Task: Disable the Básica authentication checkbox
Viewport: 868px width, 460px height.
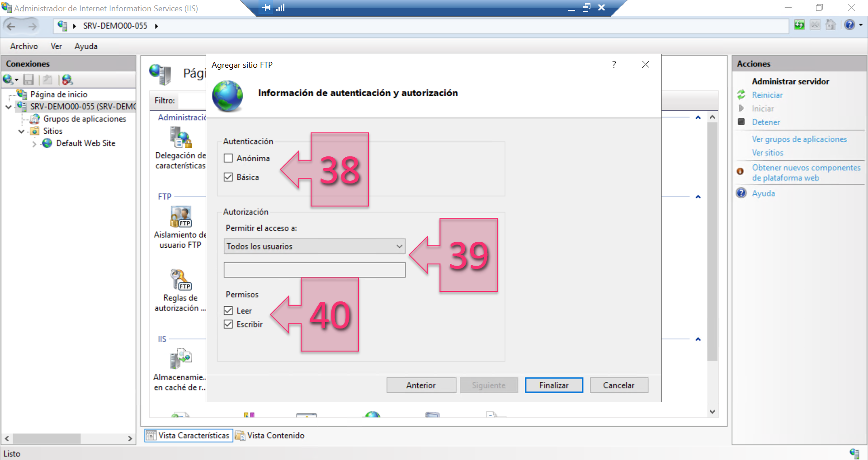Action: point(228,177)
